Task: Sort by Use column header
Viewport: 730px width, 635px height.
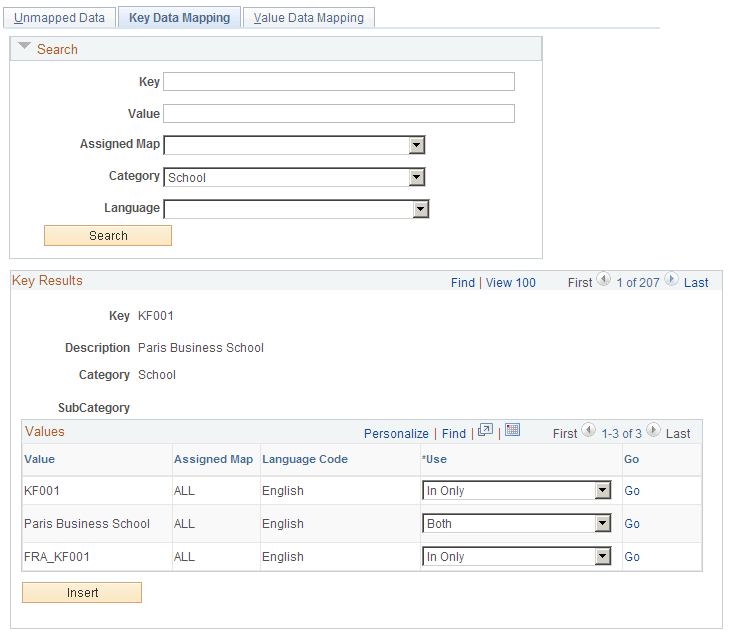Action: coord(434,459)
